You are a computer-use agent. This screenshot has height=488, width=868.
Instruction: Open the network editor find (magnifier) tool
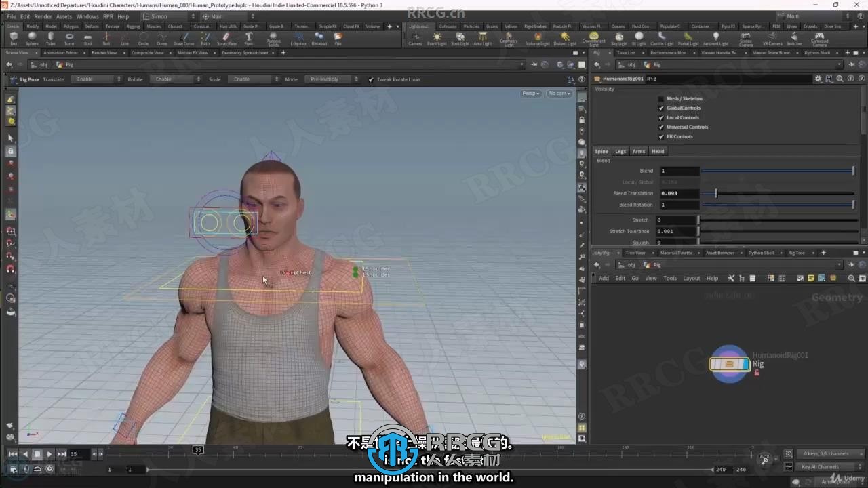[852, 278]
